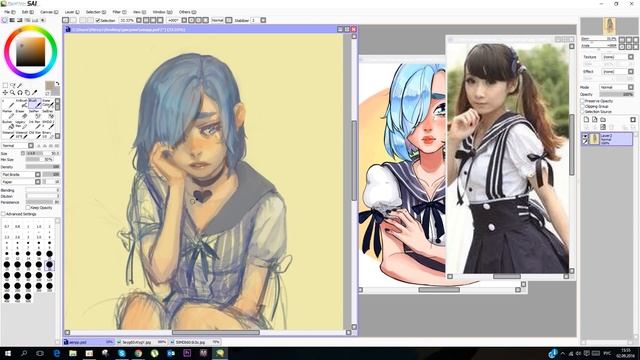Open the Canvas menu
Image resolution: width=640 pixels, height=360 pixels.
(49, 12)
